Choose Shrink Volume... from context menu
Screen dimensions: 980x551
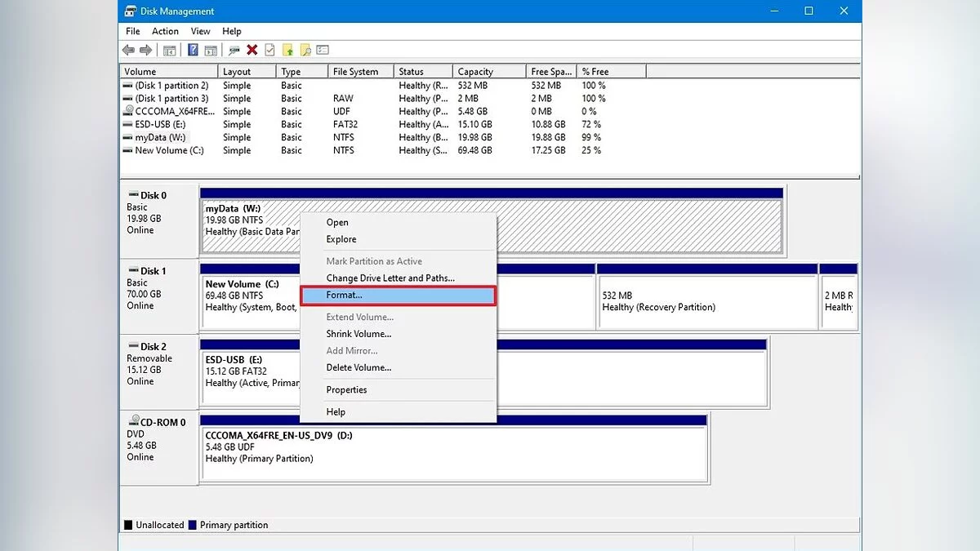(x=359, y=334)
